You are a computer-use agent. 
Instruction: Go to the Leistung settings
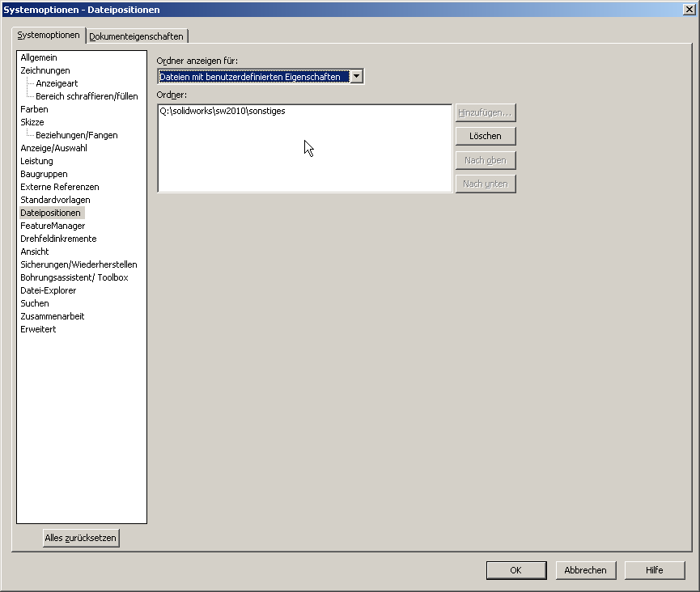click(36, 161)
